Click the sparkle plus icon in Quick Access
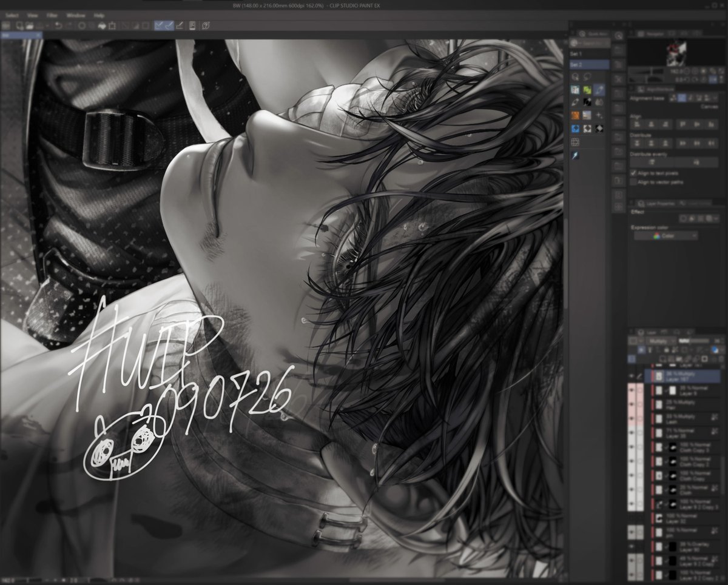This screenshot has height=585, width=728. tap(599, 115)
